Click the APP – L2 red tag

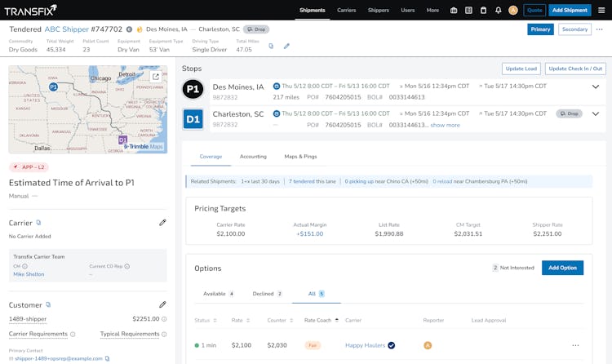tap(29, 167)
